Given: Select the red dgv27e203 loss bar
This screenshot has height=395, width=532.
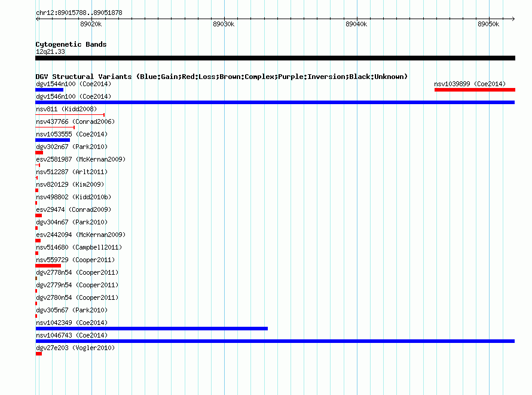Looking at the screenshot, I should 39,354.
